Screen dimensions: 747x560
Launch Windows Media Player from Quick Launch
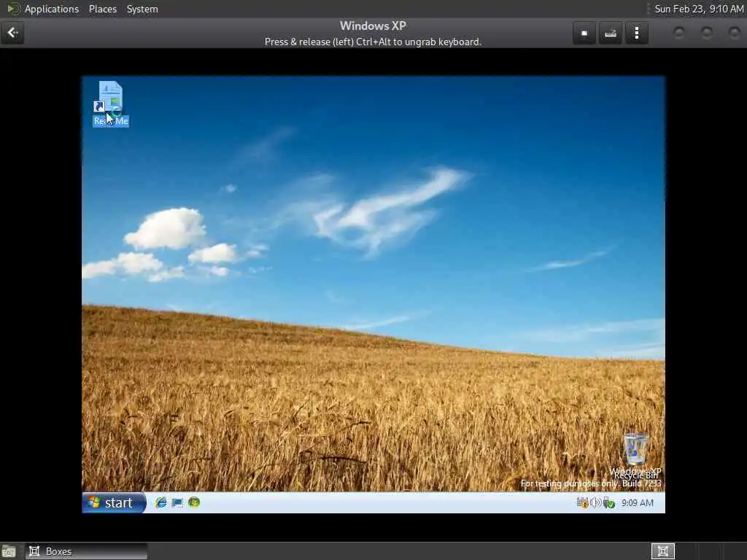tap(194, 503)
